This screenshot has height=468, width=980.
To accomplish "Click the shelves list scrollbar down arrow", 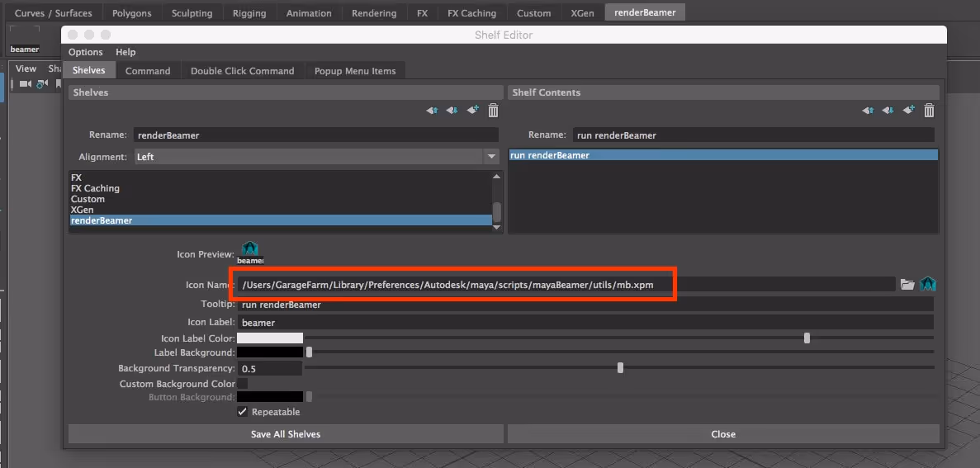I will click(497, 227).
